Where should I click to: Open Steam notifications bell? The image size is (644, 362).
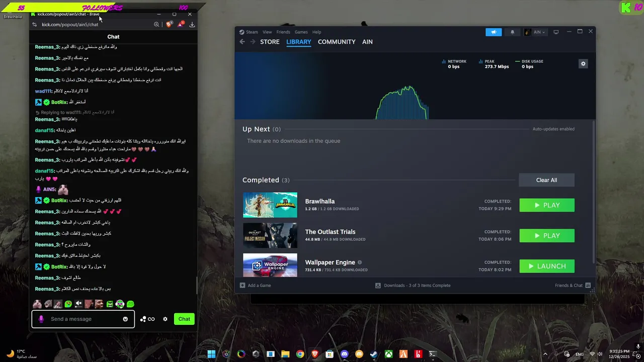(513, 32)
